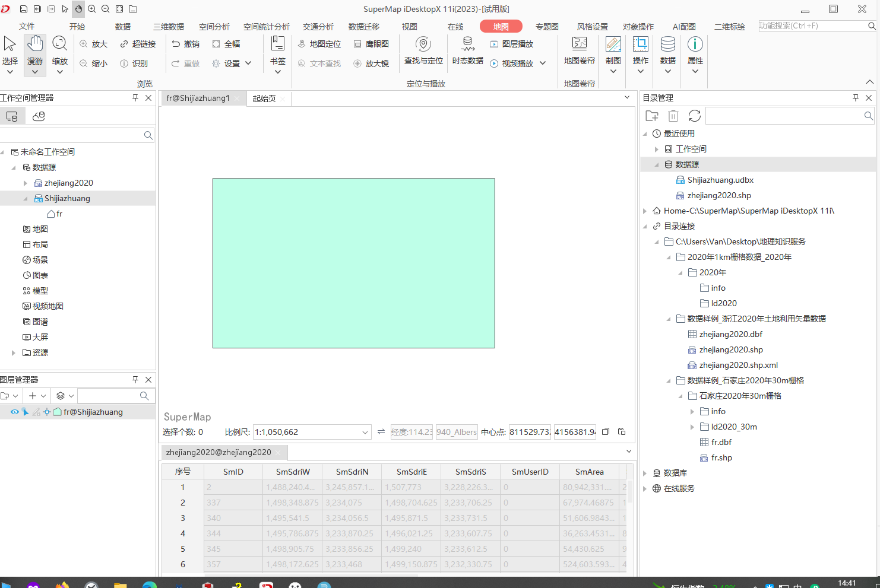Open the 文件 menu

[27, 27]
